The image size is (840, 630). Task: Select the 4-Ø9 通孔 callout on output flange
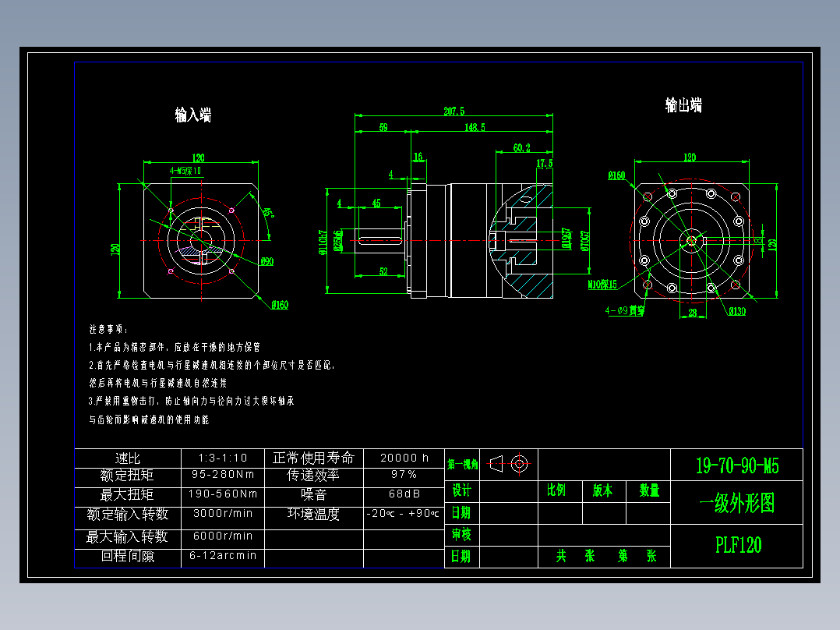pyautogui.click(x=623, y=310)
